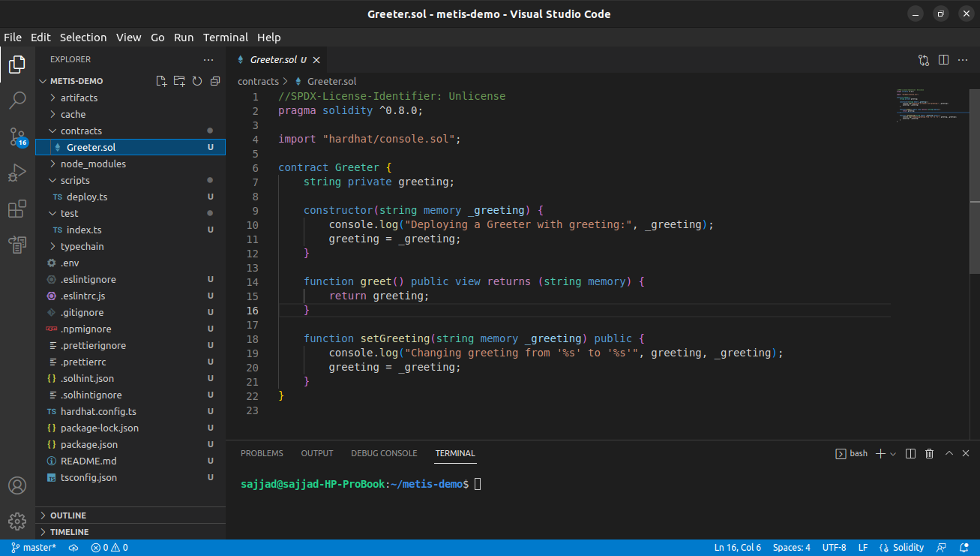Viewport: 980px width, 556px height.
Task: Open the launch profile dropdown beside plus
Action: [893, 454]
